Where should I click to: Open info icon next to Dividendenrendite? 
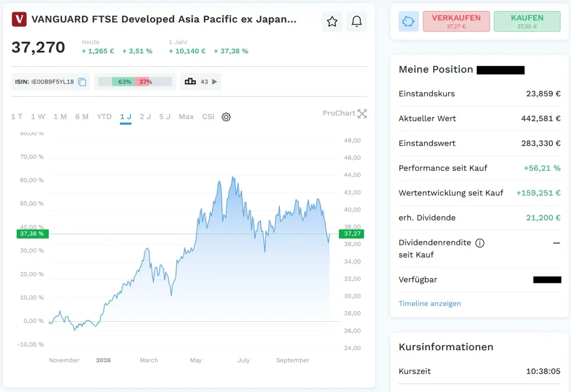[x=480, y=243]
